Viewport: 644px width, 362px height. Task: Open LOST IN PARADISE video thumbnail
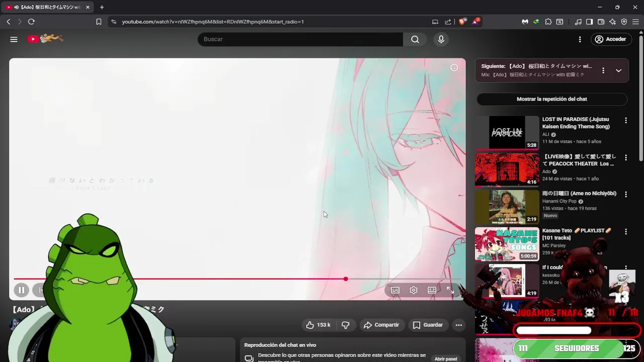507,133
